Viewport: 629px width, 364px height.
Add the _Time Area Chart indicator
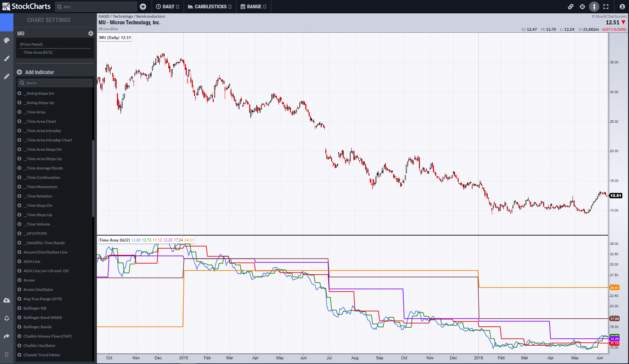(x=19, y=121)
